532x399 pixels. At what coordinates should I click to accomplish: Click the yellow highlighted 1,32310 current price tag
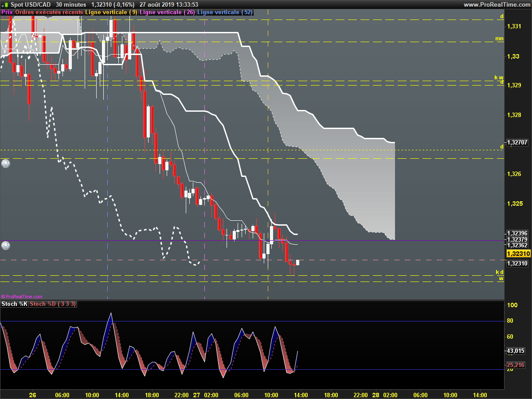pos(518,254)
